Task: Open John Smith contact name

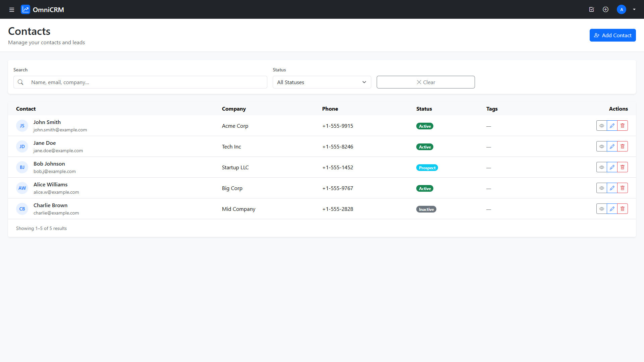Action: click(x=47, y=122)
